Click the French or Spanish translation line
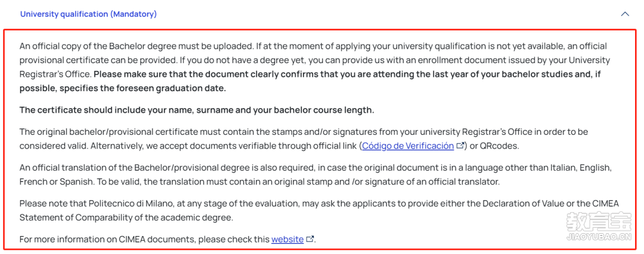644x254 pixels. (x=259, y=182)
